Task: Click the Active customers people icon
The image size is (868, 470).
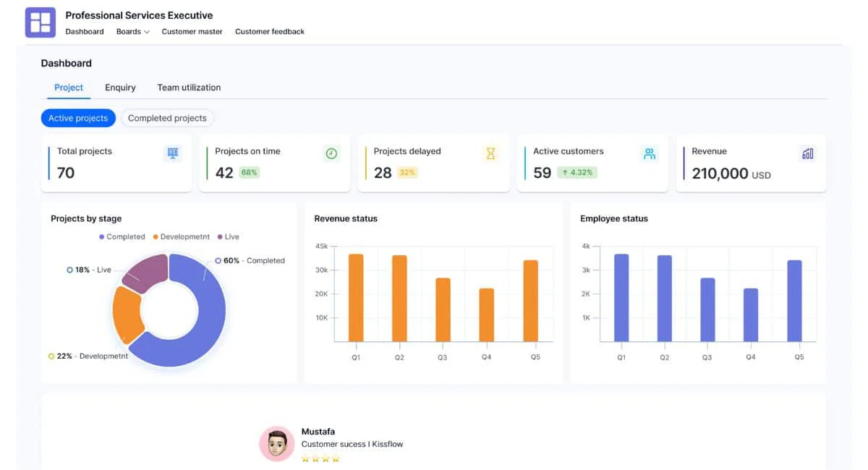Action: click(650, 153)
